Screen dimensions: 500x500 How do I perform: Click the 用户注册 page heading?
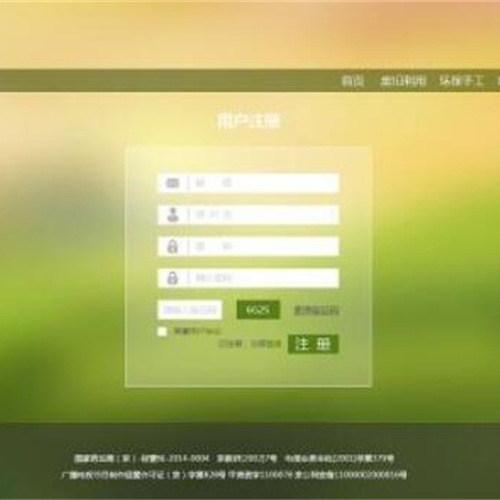[249, 121]
